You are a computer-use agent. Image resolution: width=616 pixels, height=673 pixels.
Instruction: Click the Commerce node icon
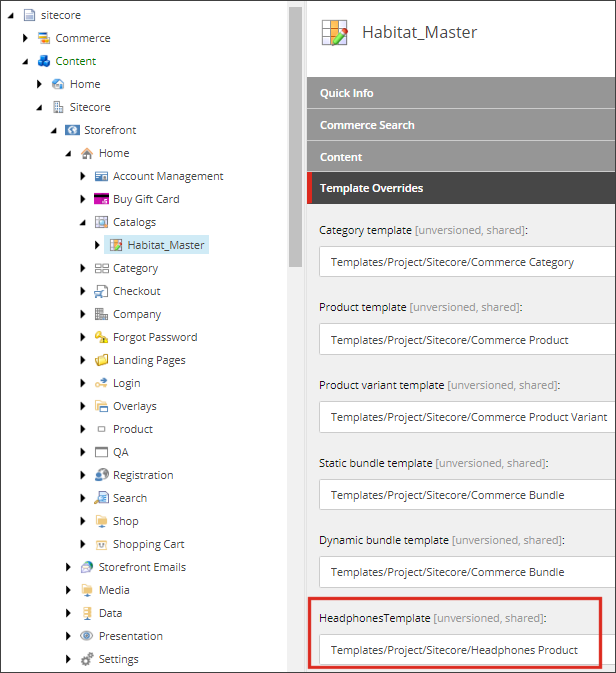click(x=44, y=38)
